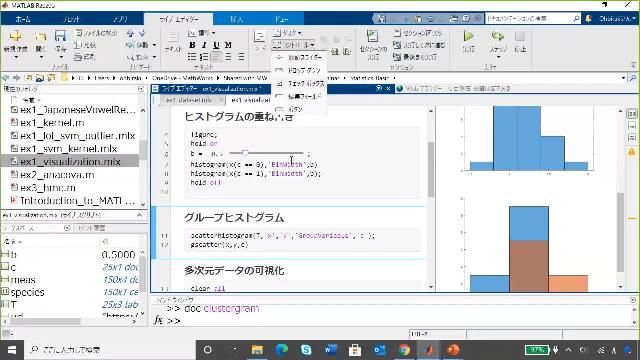Click the Windows Start button
The height and width of the screenshot is (360, 640).
point(12,350)
